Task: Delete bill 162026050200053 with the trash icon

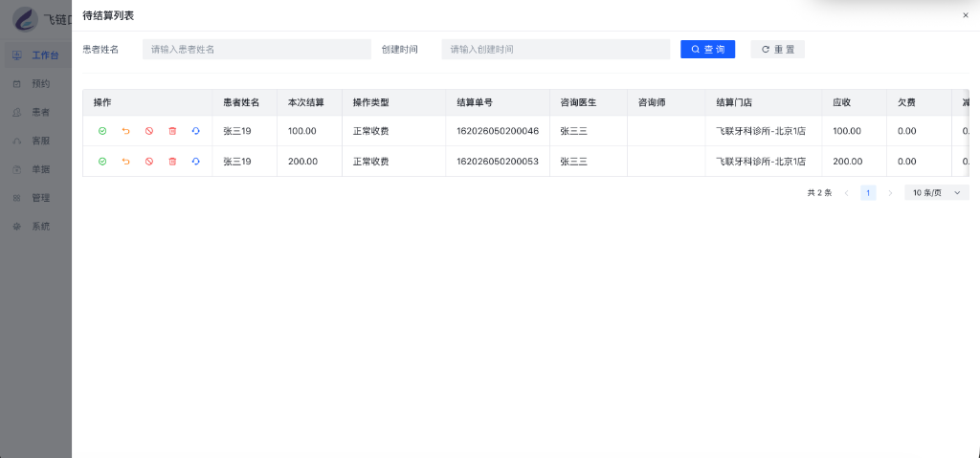Action: 172,162
